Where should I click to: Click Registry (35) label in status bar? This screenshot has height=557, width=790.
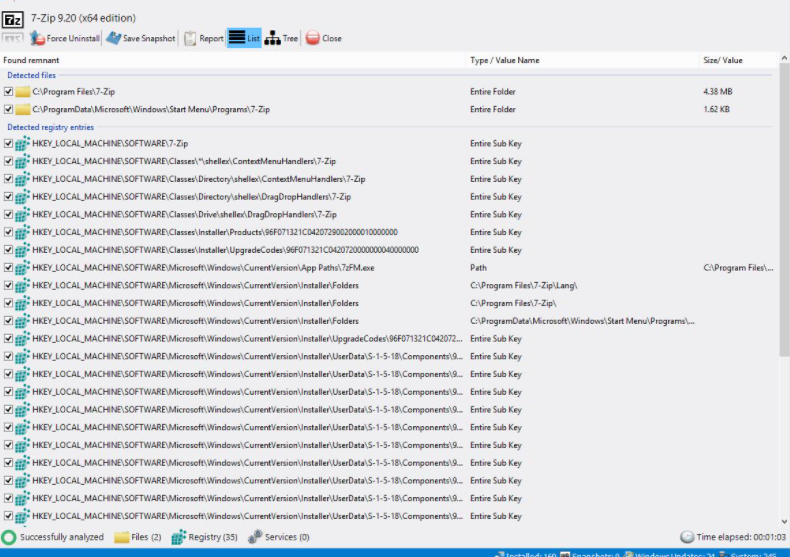(213, 537)
